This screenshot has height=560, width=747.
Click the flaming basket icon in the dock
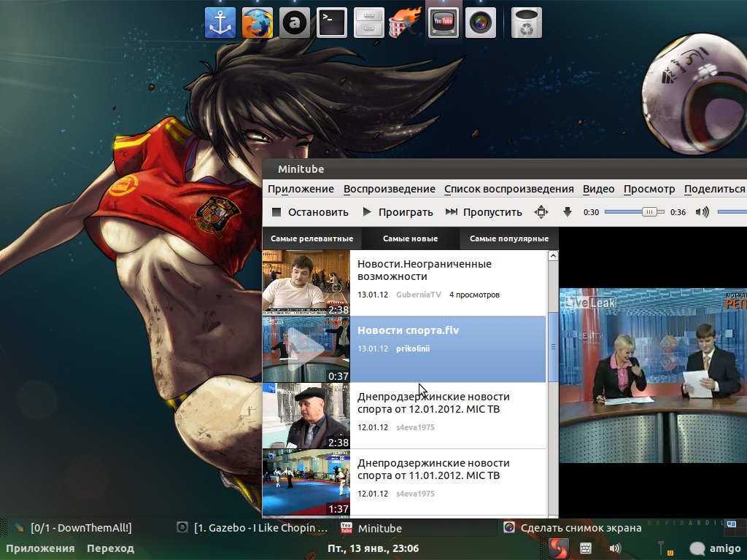[x=406, y=22]
